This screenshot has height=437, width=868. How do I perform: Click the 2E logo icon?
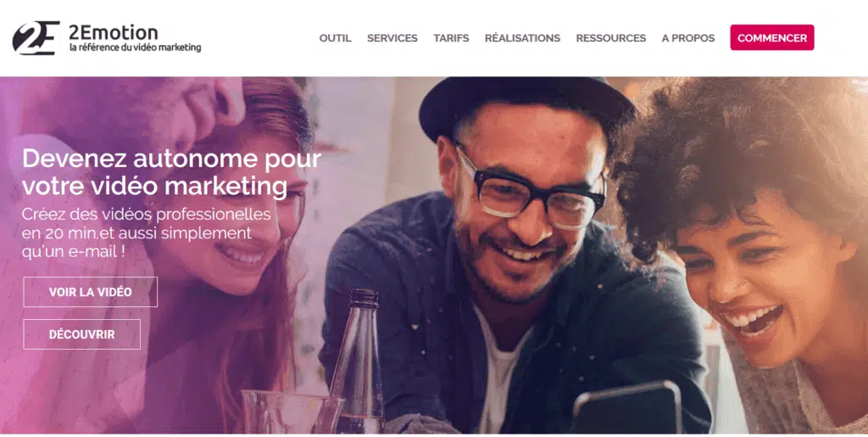[36, 37]
